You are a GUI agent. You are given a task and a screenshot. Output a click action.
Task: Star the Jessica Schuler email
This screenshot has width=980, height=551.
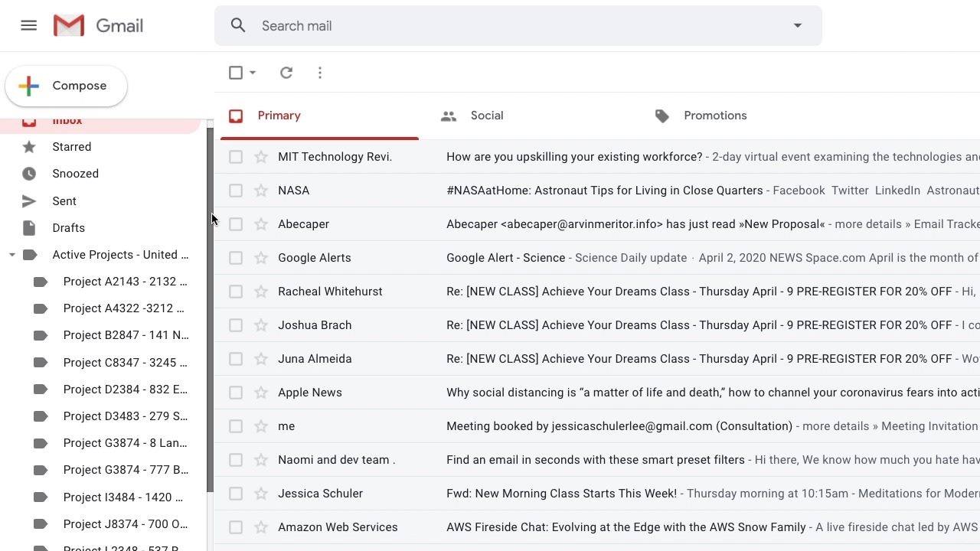tap(261, 494)
